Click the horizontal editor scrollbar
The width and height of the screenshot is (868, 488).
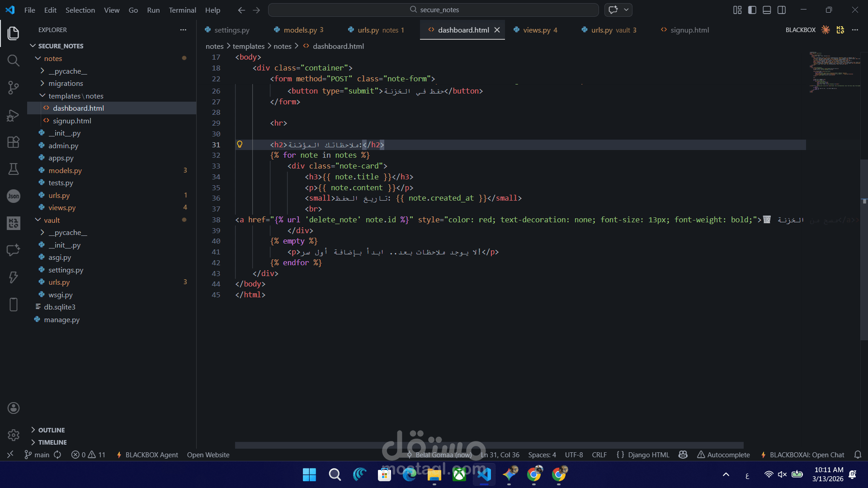(488, 445)
